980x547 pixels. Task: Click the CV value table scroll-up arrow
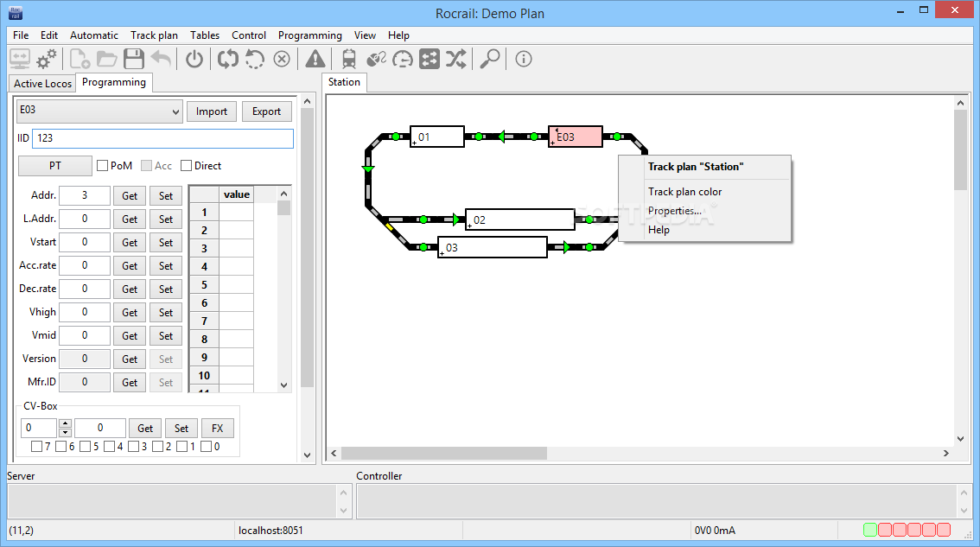(x=283, y=194)
